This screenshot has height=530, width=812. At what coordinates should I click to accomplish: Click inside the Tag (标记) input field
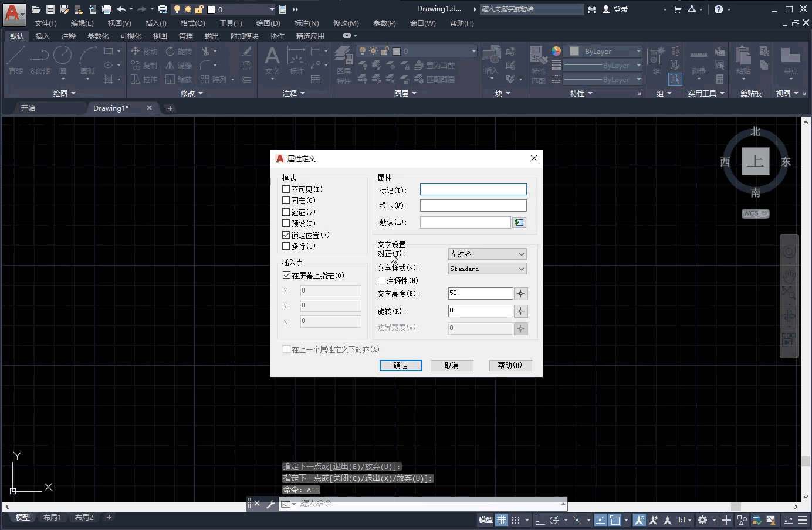[x=473, y=189]
